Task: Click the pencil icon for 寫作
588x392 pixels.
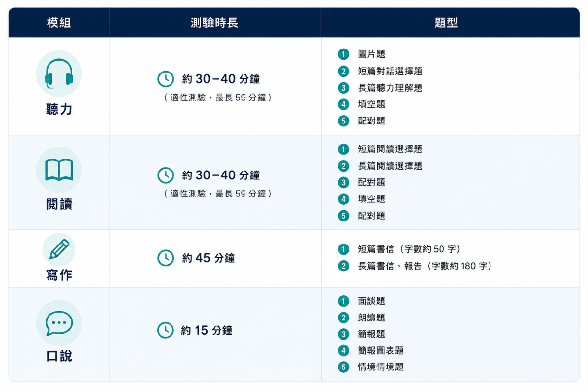Action: [x=59, y=249]
